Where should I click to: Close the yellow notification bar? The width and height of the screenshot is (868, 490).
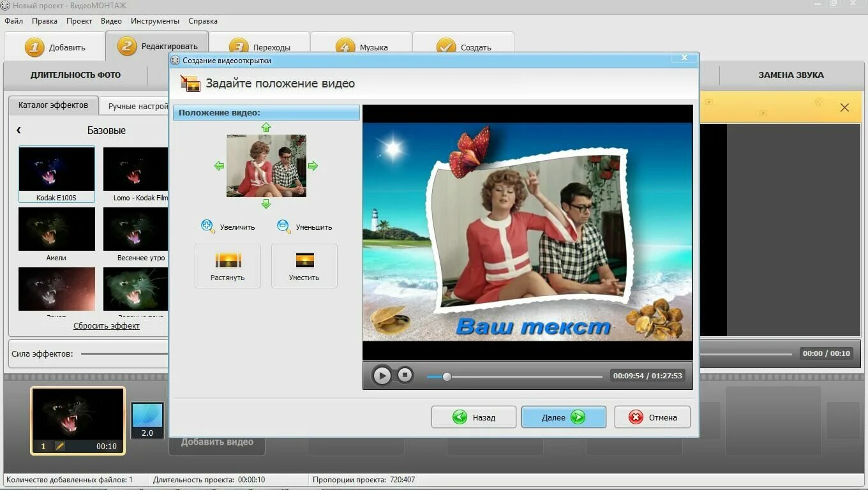(844, 108)
